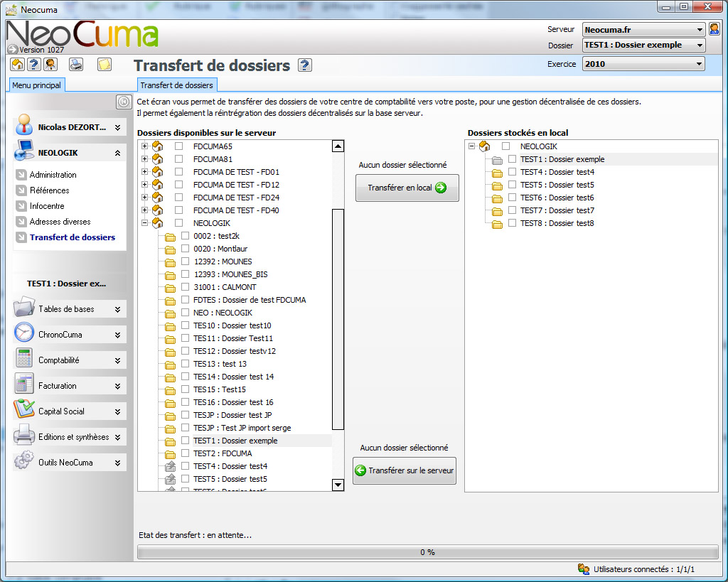Select the TEST2 : FDCUMA row
The image size is (728, 582).
[x=223, y=453]
